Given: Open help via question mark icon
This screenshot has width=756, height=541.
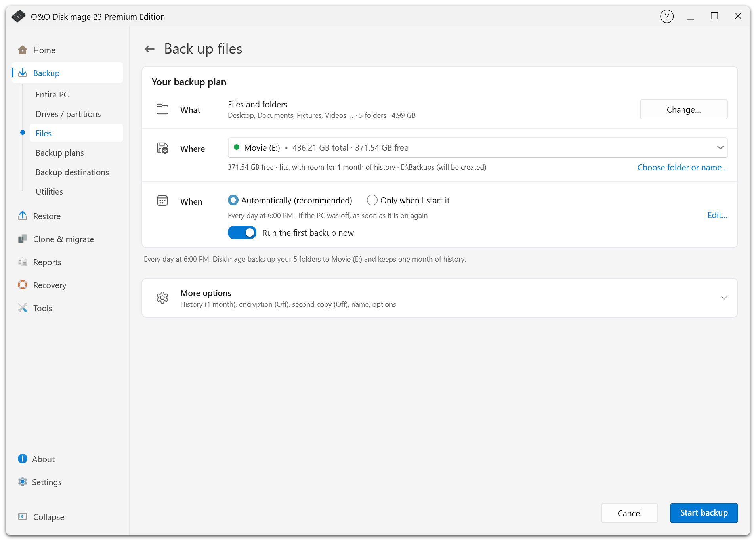Looking at the screenshot, I should point(667,17).
